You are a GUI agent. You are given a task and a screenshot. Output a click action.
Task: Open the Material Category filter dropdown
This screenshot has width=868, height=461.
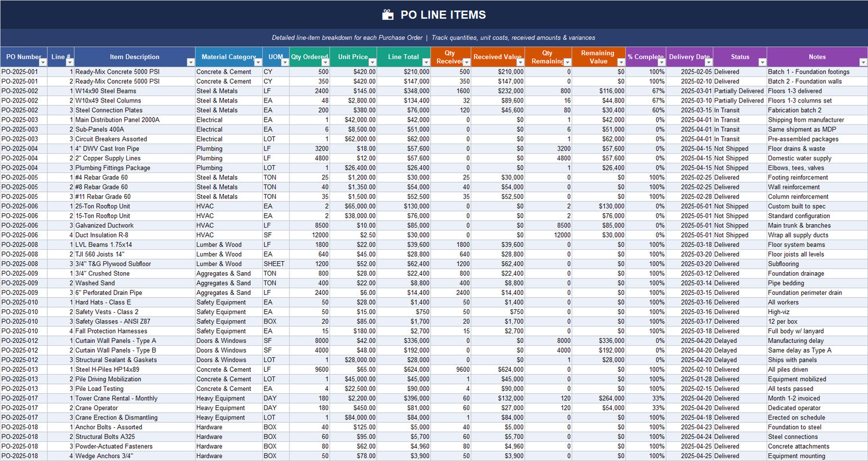258,62
